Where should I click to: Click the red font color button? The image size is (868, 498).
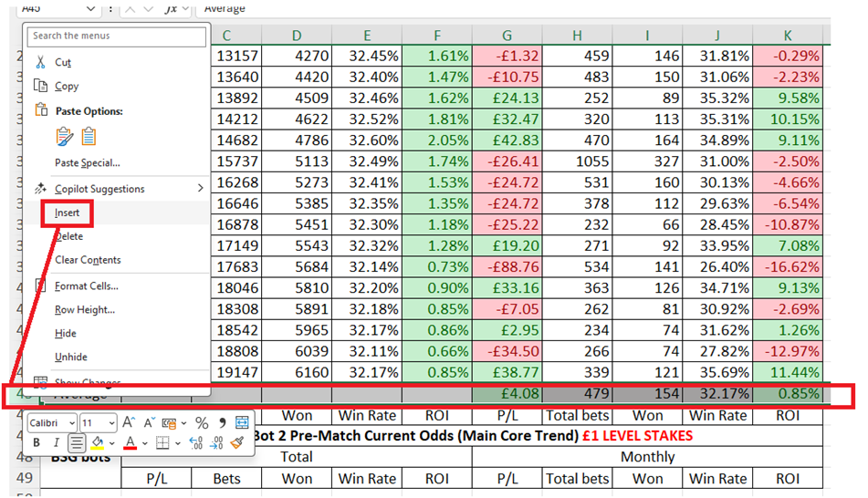(x=131, y=443)
